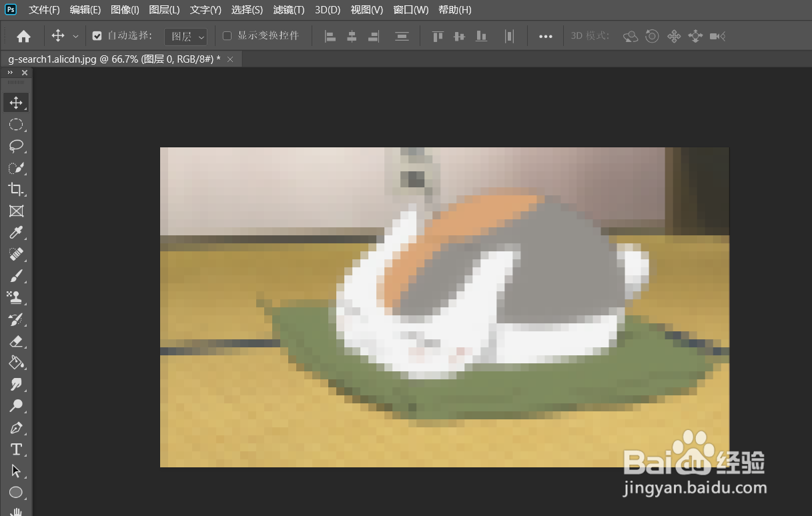Viewport: 812px width, 516px height.
Task: Select the Lasso tool
Action: coord(16,146)
